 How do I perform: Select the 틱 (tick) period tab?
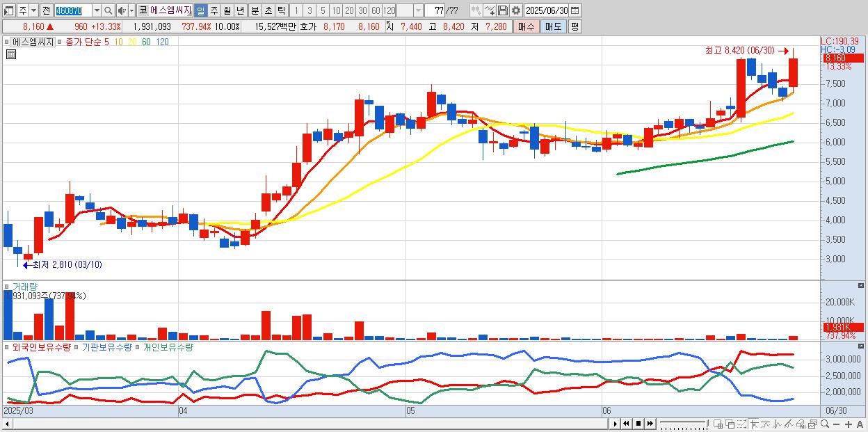point(281,11)
